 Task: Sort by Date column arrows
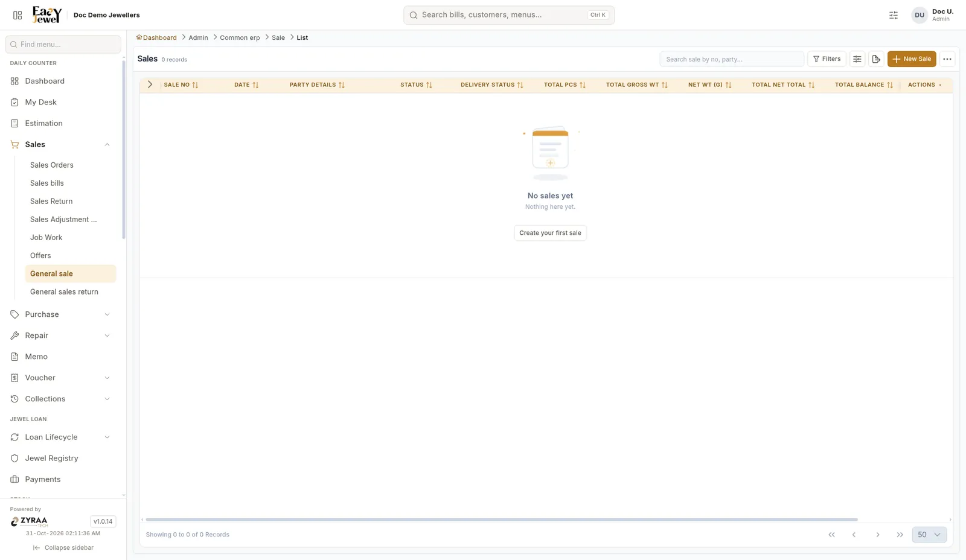pos(255,85)
